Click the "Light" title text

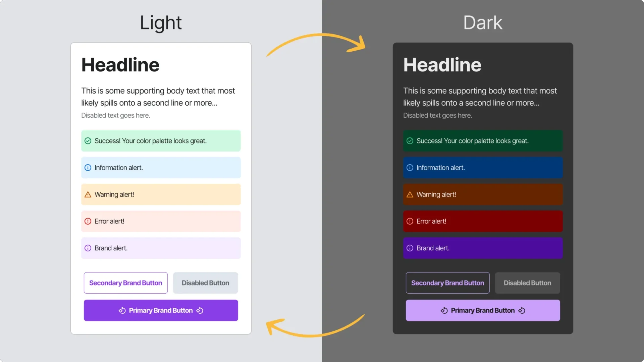pyautogui.click(x=161, y=23)
